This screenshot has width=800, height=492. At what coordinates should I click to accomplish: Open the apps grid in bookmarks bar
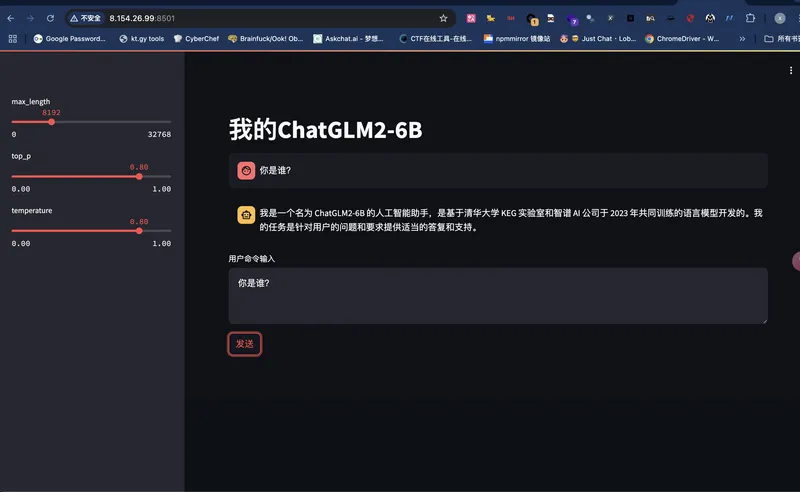tap(13, 39)
